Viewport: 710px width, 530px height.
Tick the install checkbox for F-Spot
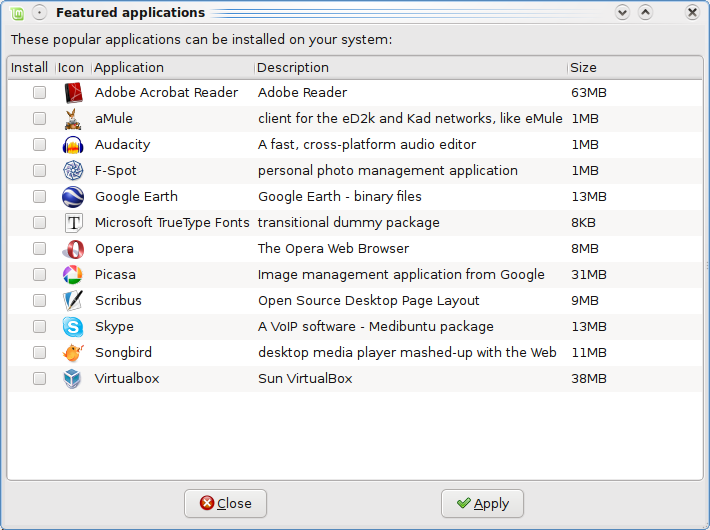pyautogui.click(x=39, y=170)
